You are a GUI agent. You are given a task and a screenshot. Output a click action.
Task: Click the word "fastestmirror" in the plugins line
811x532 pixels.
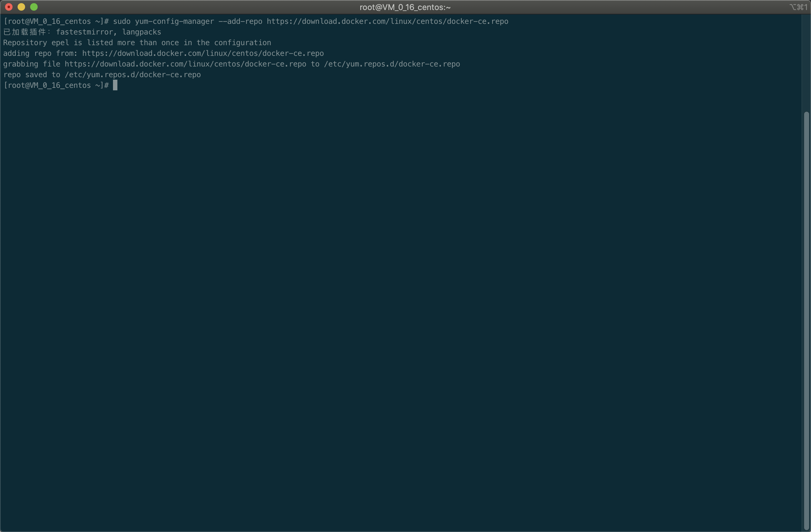(84, 32)
